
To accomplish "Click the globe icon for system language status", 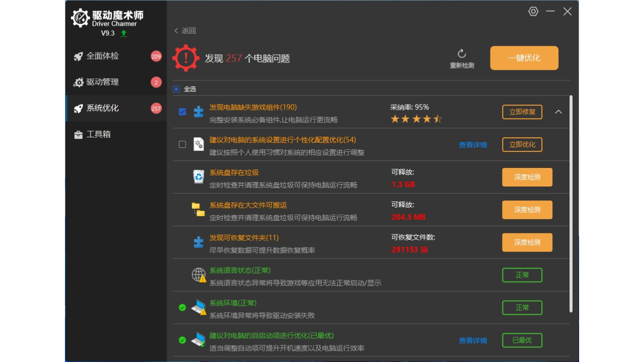I will (198, 275).
